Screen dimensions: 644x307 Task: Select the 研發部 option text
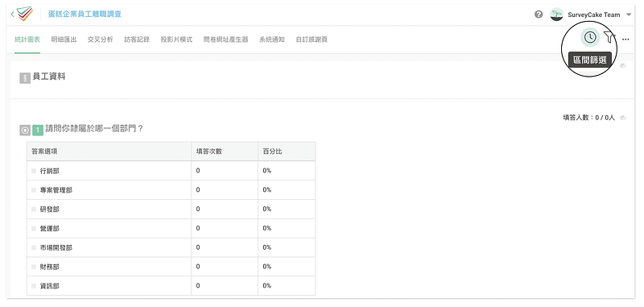coord(50,210)
